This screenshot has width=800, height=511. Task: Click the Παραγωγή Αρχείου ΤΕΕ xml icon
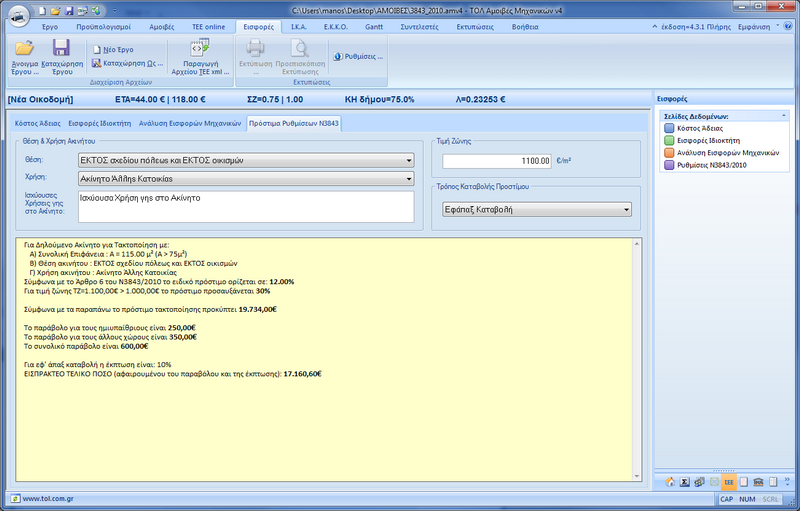pos(200,49)
